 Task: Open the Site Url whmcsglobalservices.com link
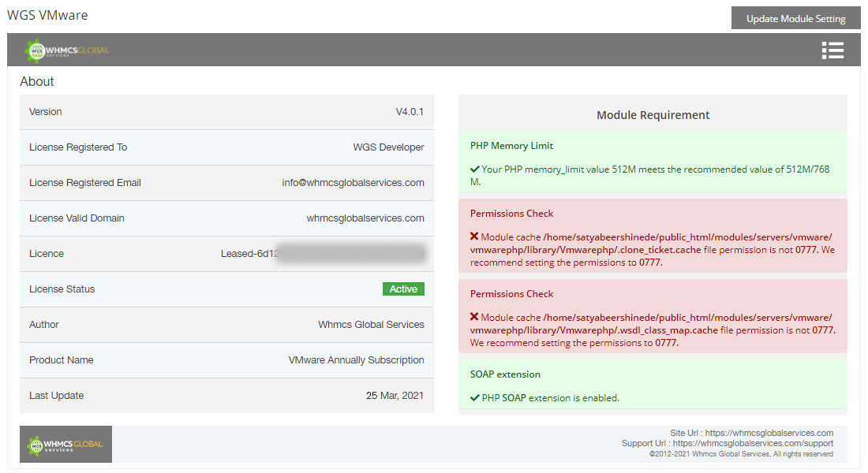coord(769,433)
